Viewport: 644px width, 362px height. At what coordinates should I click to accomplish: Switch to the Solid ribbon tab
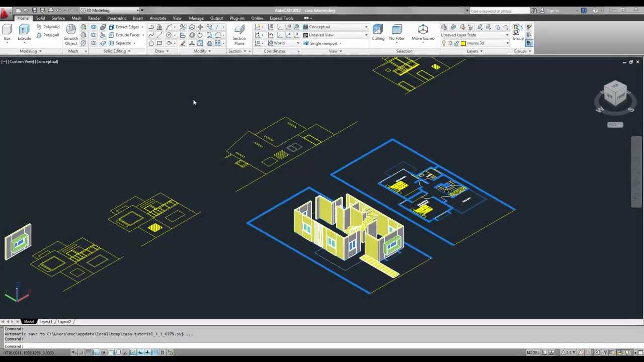tap(40, 18)
